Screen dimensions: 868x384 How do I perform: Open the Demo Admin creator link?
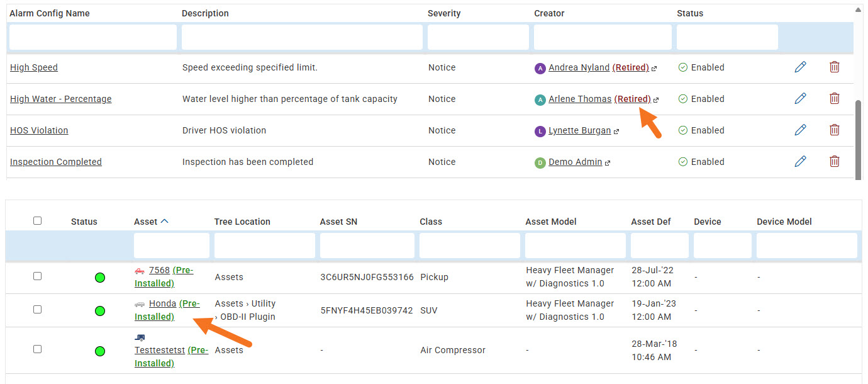pos(576,162)
